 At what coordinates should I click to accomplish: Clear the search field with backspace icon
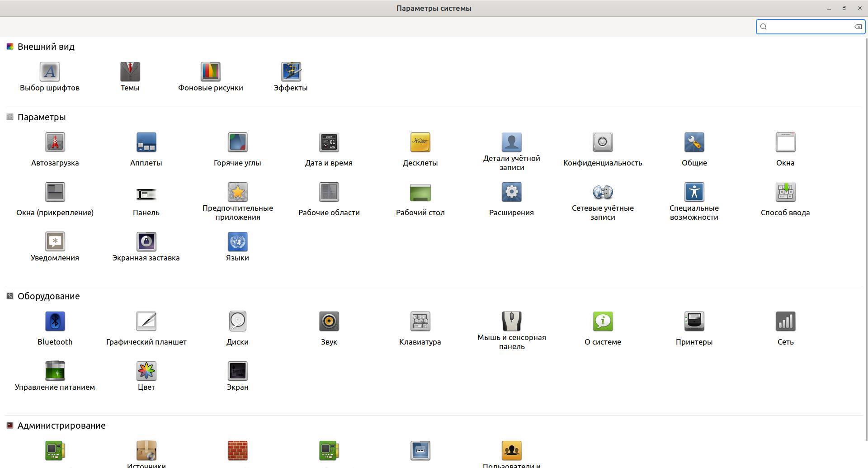(x=858, y=27)
